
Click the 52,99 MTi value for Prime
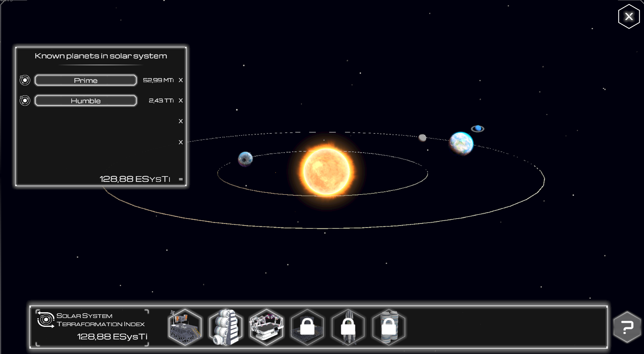pos(158,80)
